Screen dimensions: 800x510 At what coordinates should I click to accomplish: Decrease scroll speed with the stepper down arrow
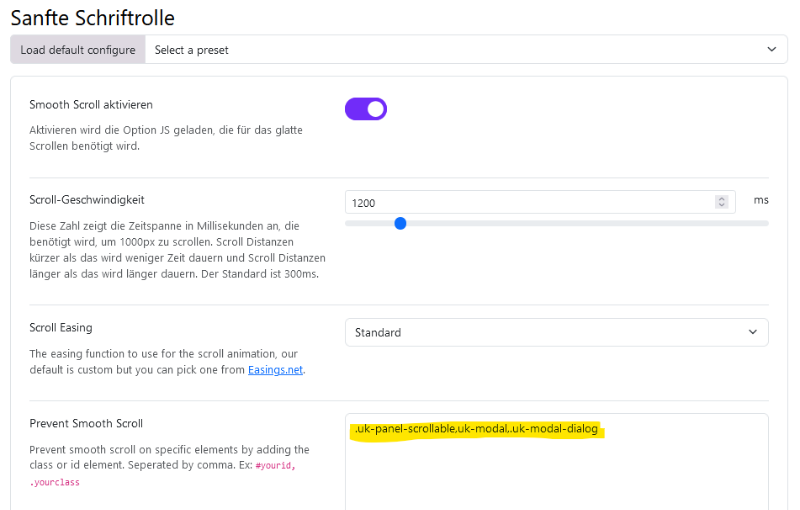(x=721, y=206)
